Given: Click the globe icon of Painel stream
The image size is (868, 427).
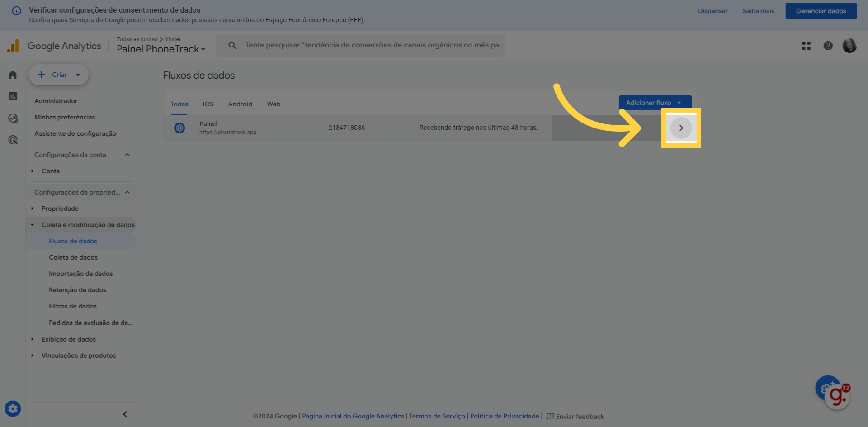Looking at the screenshot, I should coord(179,128).
